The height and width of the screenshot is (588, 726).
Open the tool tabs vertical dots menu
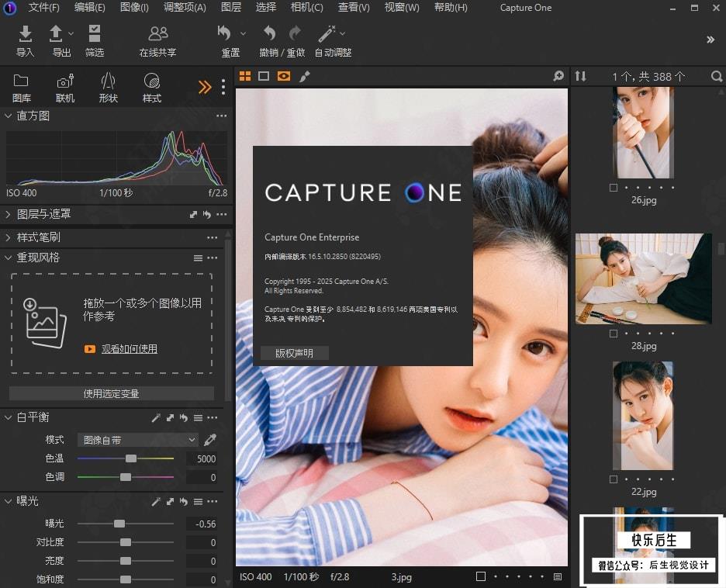(x=223, y=87)
